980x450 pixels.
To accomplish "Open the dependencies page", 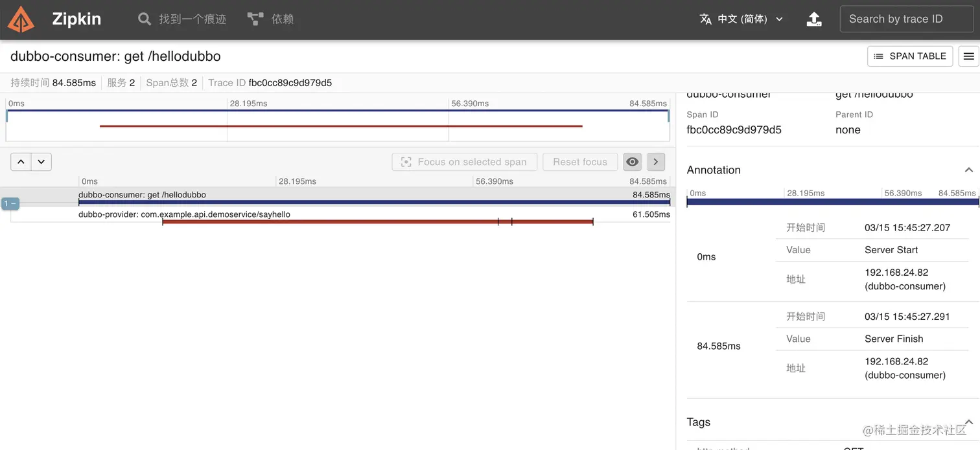I will tap(270, 19).
